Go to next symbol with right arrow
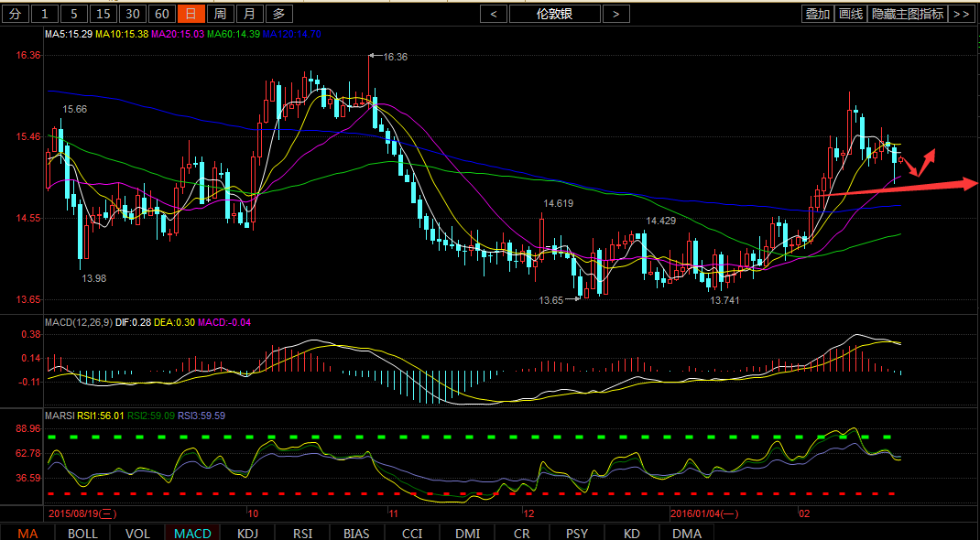The width and height of the screenshot is (980, 540). 616,14
